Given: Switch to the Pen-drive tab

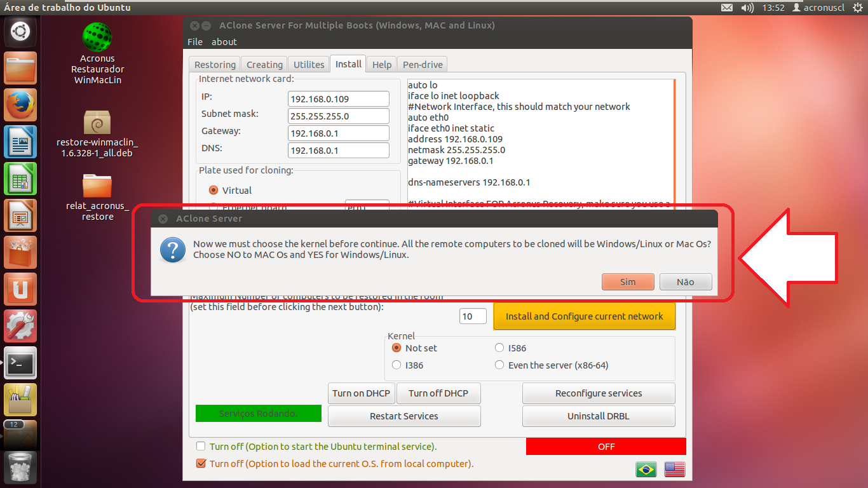Looking at the screenshot, I should coord(423,64).
